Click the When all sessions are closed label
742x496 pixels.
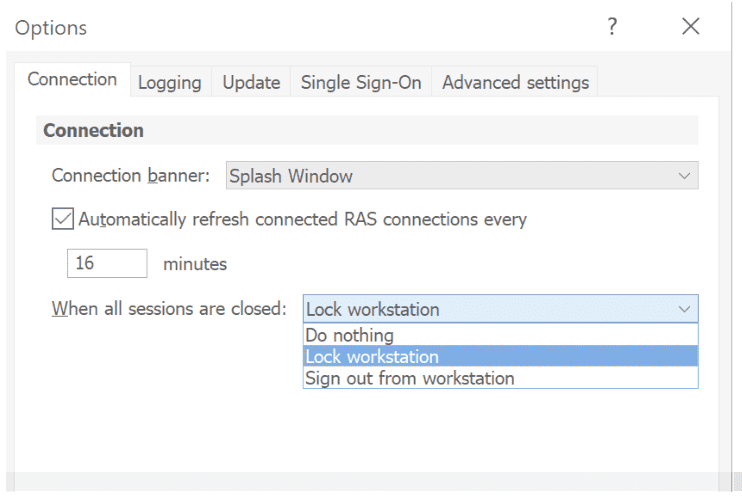click(x=169, y=309)
